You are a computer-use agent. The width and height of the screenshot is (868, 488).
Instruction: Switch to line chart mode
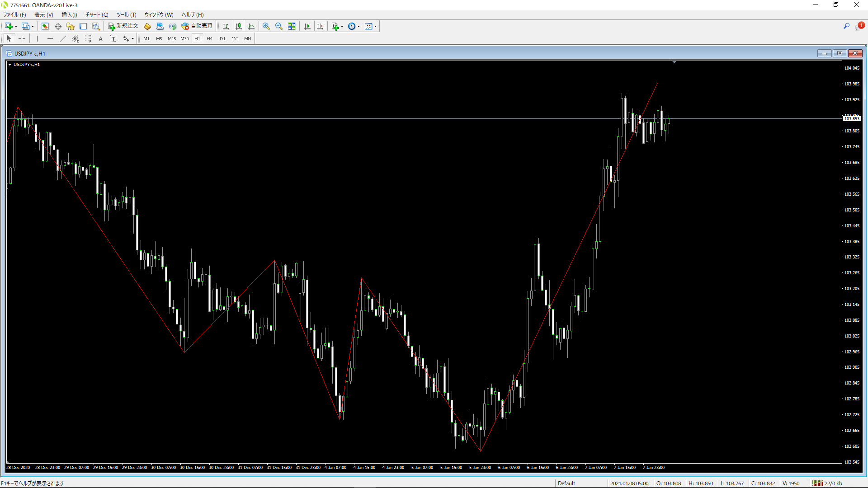(251, 26)
